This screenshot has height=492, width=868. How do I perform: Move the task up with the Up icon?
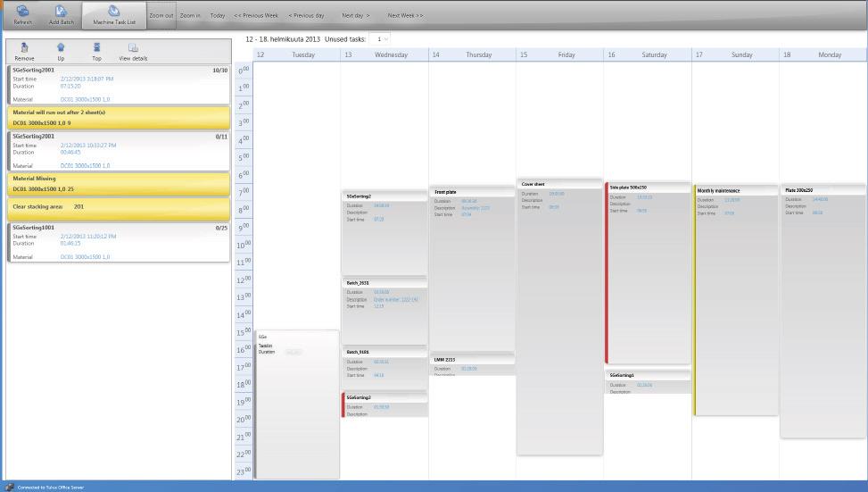tap(61, 47)
